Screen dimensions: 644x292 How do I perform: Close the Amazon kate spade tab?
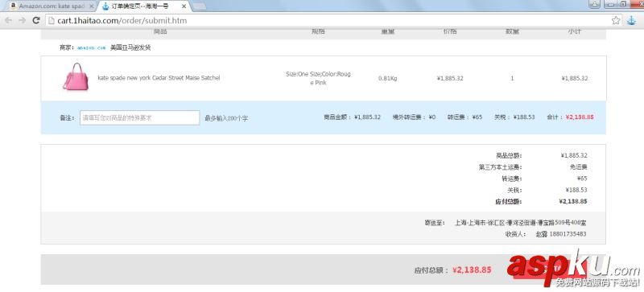(91, 6)
